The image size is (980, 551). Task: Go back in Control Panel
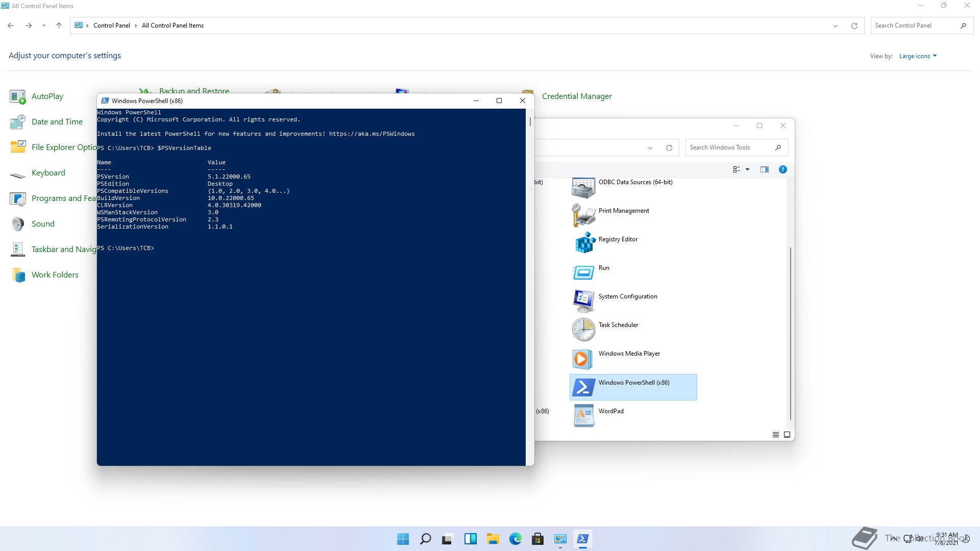[x=11, y=26]
